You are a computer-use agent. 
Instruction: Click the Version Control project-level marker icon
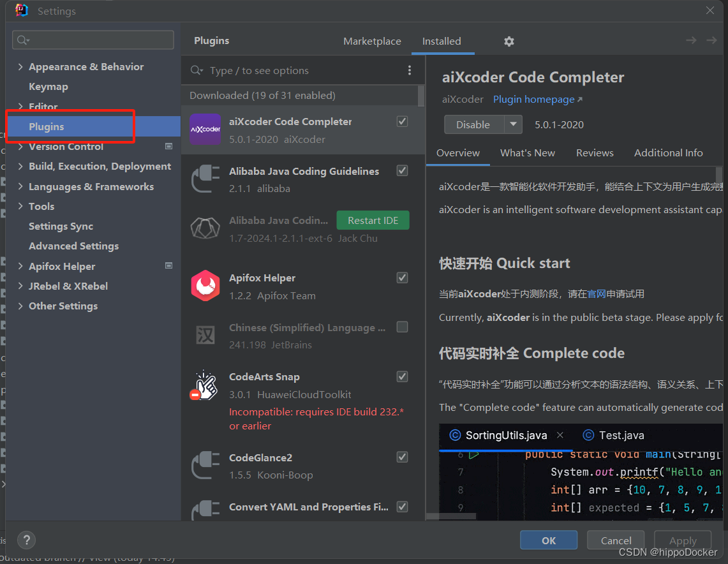(x=168, y=146)
